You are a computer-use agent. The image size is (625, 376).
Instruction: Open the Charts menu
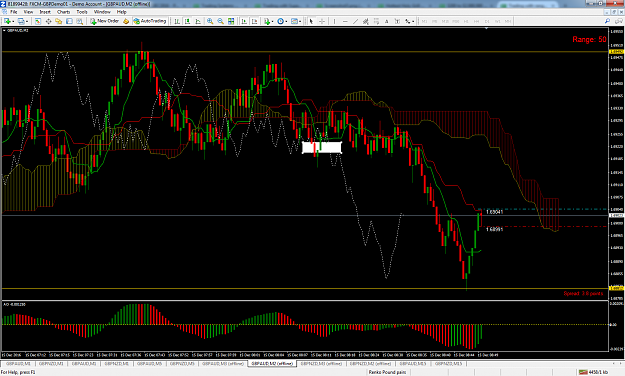click(x=63, y=12)
